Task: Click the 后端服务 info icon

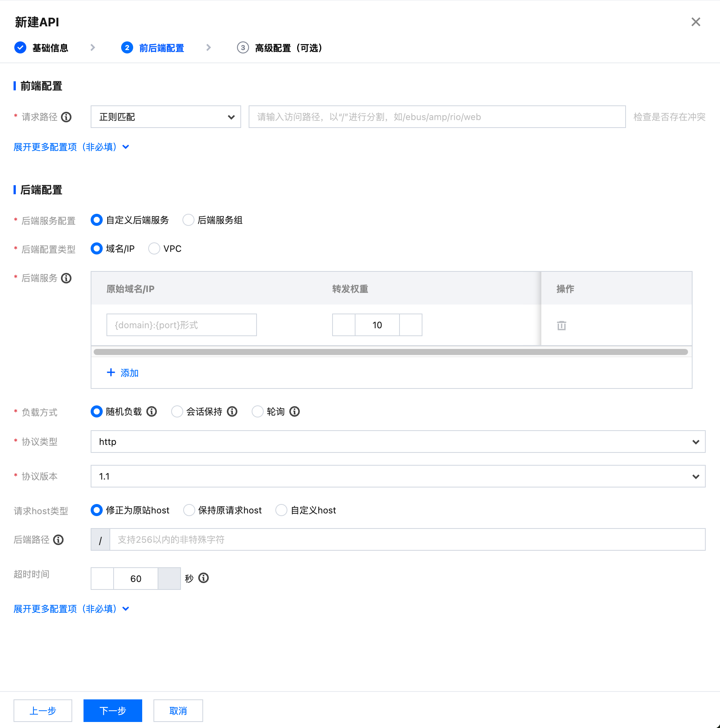Action: 66,278
